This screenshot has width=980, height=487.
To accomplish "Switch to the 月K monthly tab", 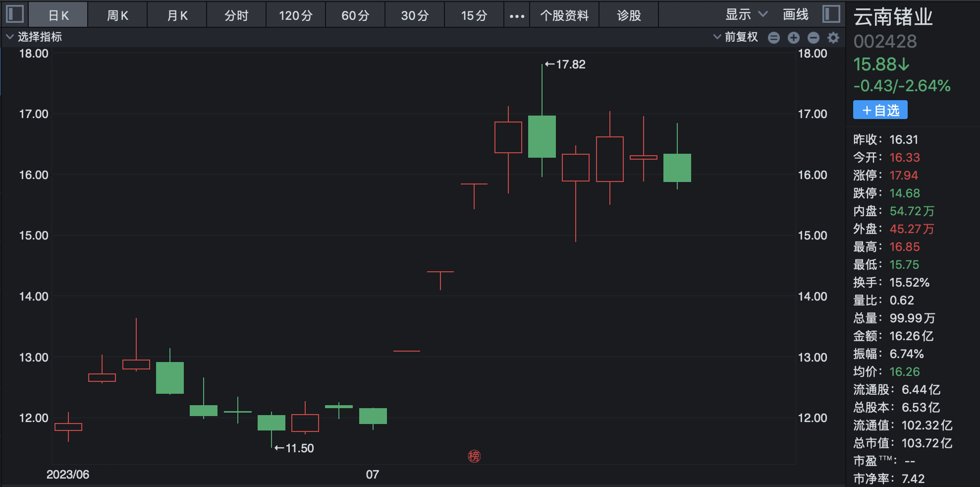I will (x=177, y=16).
